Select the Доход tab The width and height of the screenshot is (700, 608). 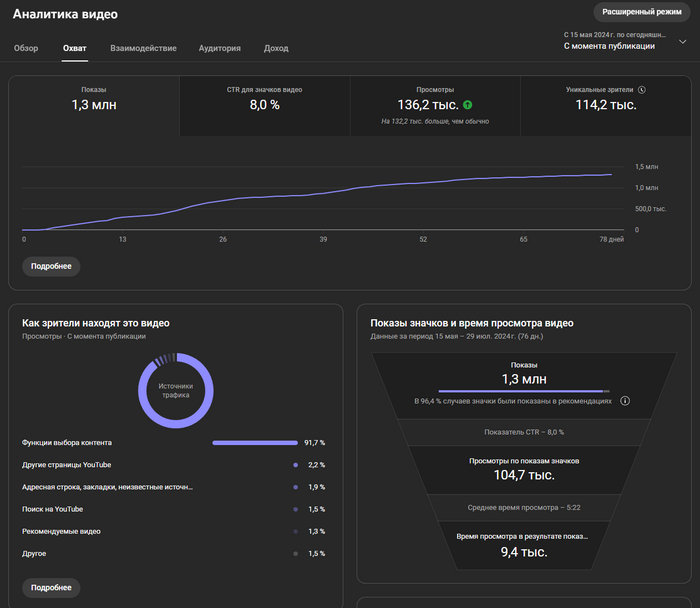point(276,48)
